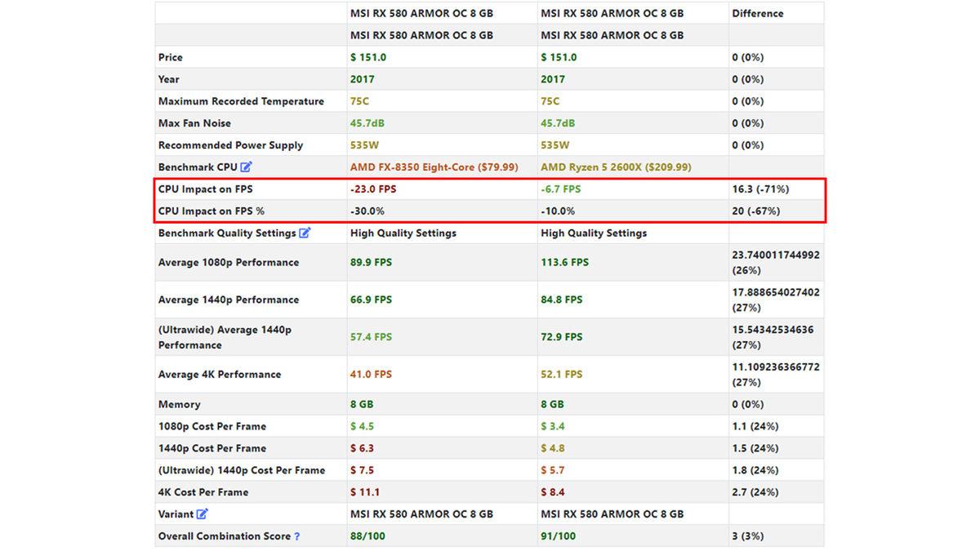Select the Average 4K Performance row label
The width and height of the screenshot is (980, 551).
tap(220, 374)
